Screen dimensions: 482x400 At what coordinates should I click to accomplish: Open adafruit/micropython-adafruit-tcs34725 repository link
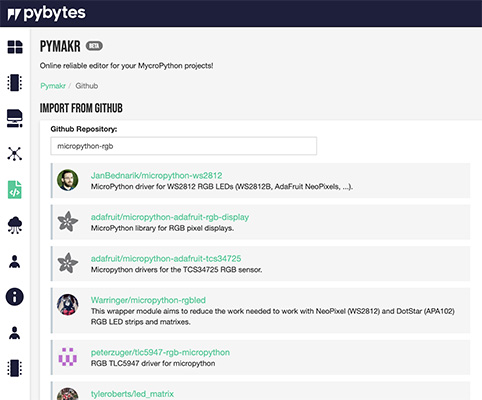[x=166, y=258]
